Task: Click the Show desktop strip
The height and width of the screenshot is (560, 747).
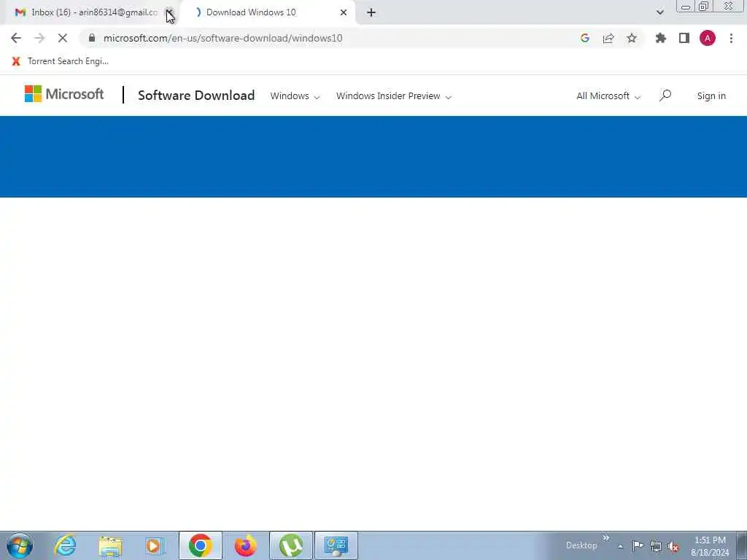Action: coord(742,545)
